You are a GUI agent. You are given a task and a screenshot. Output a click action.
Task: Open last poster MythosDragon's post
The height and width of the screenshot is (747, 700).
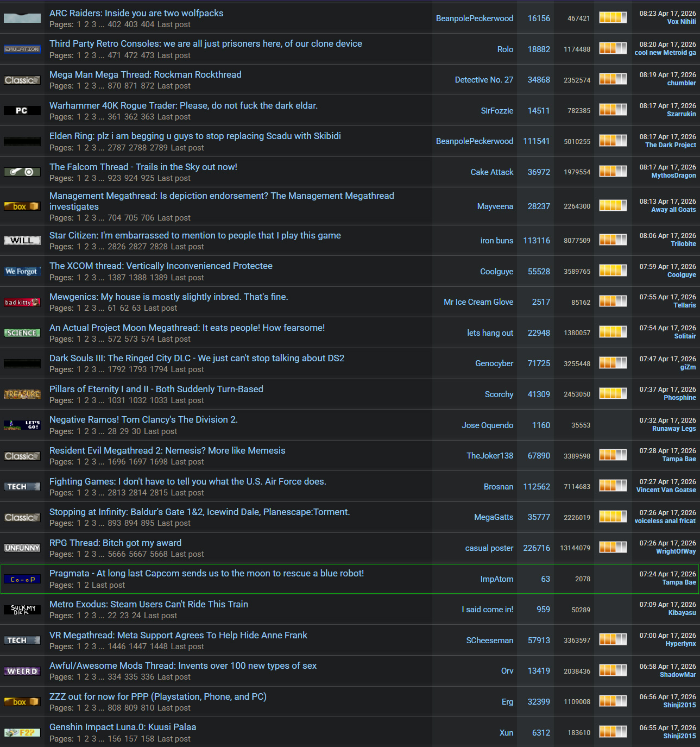(674, 175)
